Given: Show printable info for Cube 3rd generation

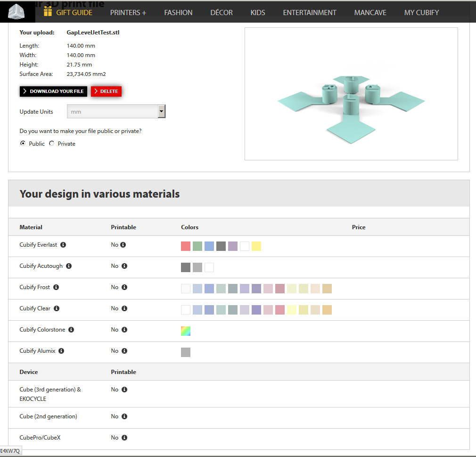Looking at the screenshot, I should [x=124, y=390].
